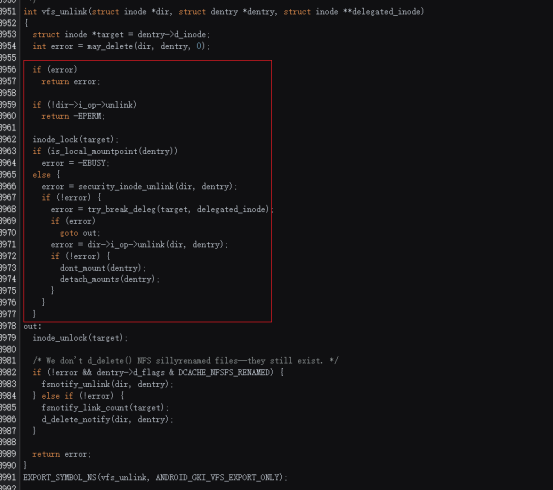
Task: Click line number 3956 in the gutter
Action: (x=8, y=69)
